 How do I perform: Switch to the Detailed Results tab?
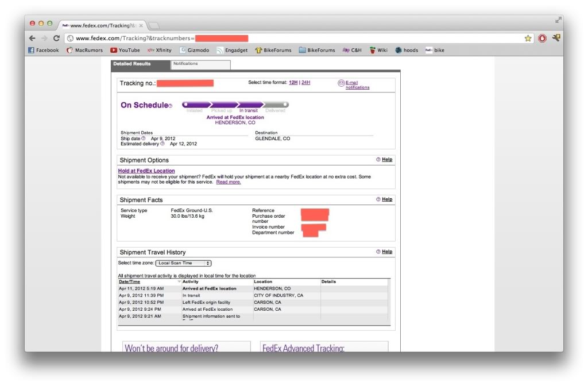(141, 64)
